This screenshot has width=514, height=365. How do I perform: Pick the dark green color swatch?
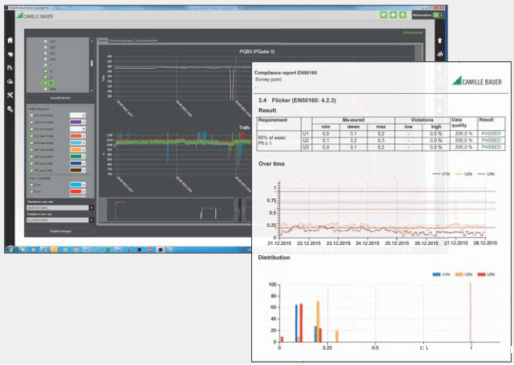click(76, 157)
